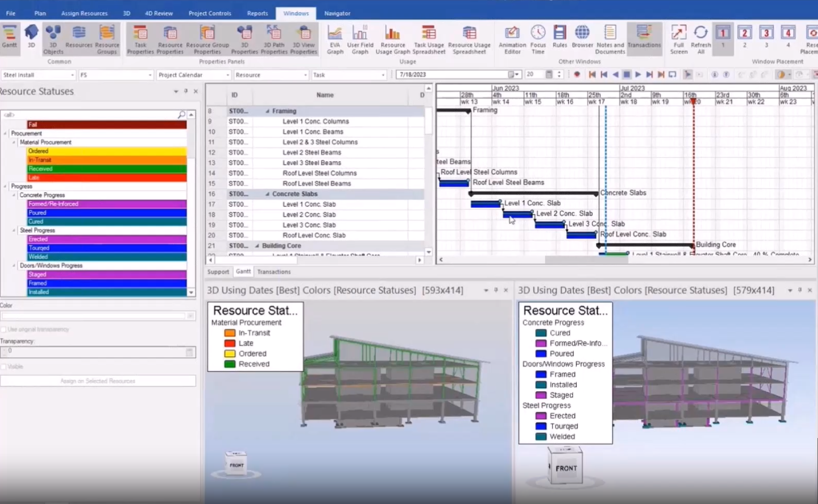This screenshot has height=504, width=818.
Task: Click the Focus Time clock icon
Action: coord(538,33)
